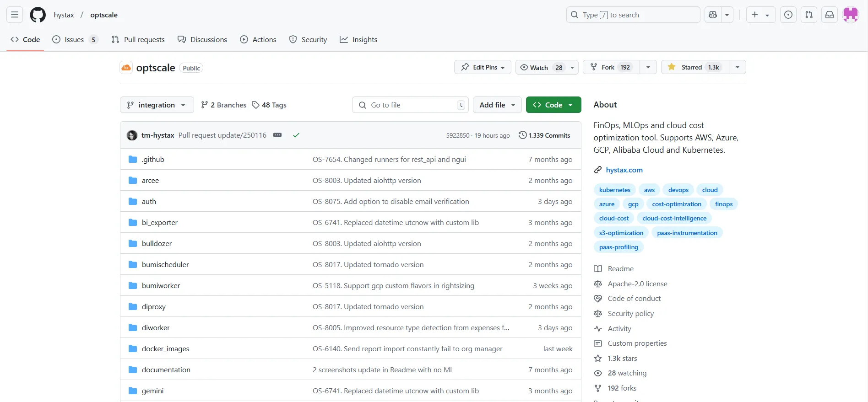Screen dimensions: 868x402
Task: Open commit hash 5922850
Action: (x=458, y=135)
